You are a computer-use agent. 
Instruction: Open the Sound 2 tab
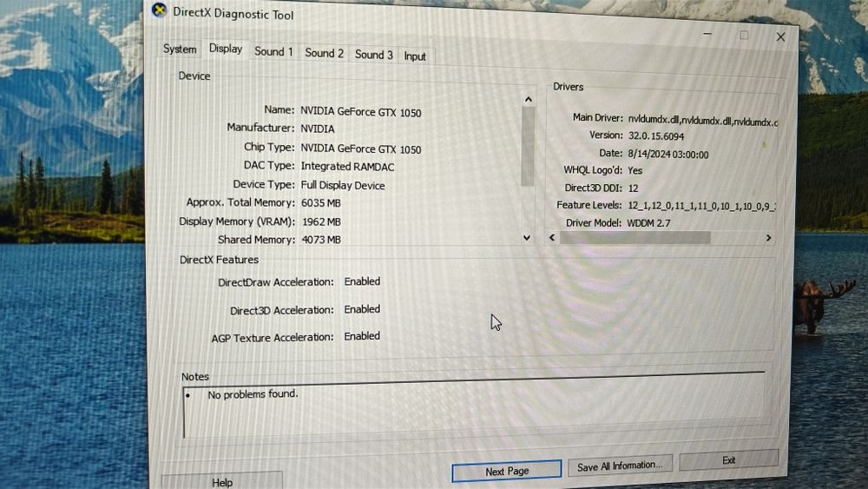pyautogui.click(x=324, y=53)
